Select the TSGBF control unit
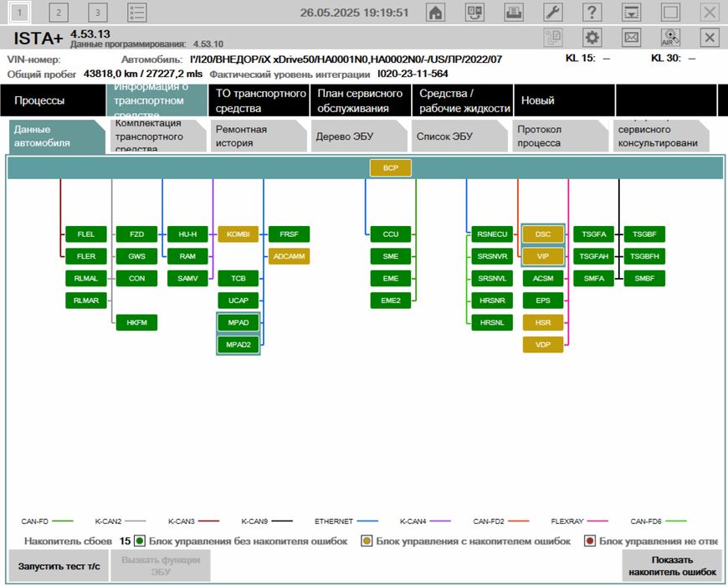This screenshot has width=728, height=586. point(644,234)
